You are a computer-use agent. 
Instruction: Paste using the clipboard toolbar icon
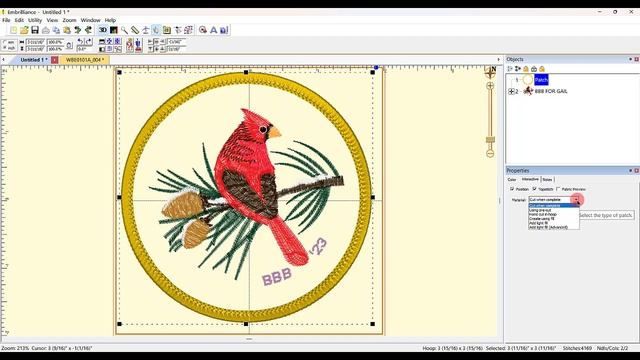click(x=67, y=30)
